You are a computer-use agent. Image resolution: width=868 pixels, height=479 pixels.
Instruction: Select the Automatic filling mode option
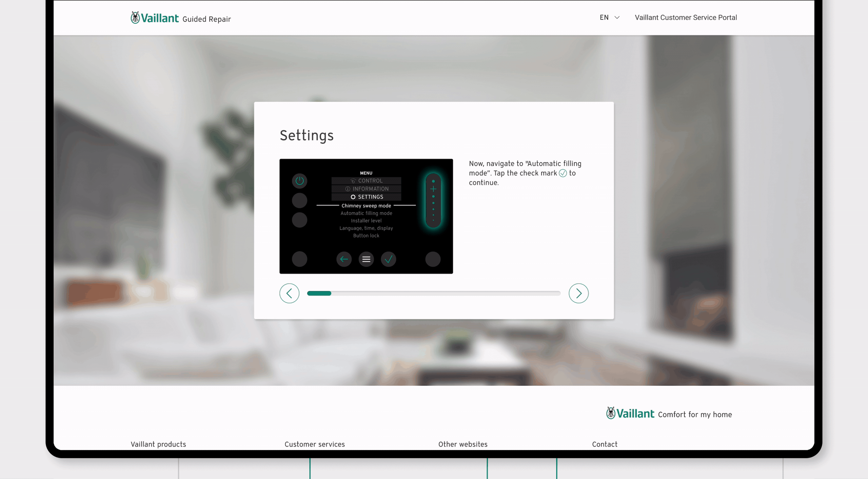point(366,213)
